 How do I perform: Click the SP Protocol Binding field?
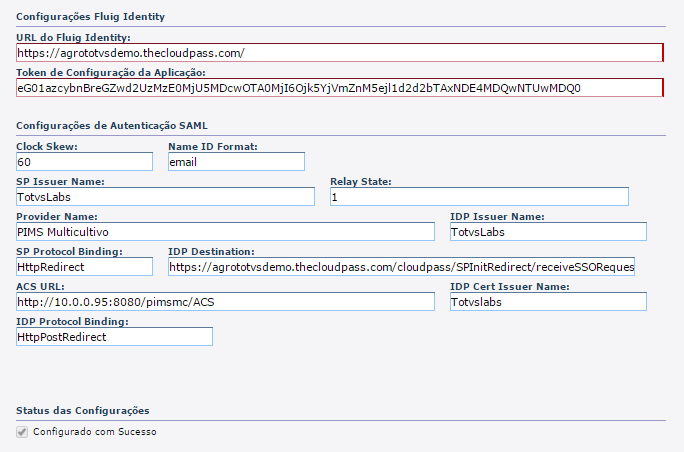[x=85, y=267]
